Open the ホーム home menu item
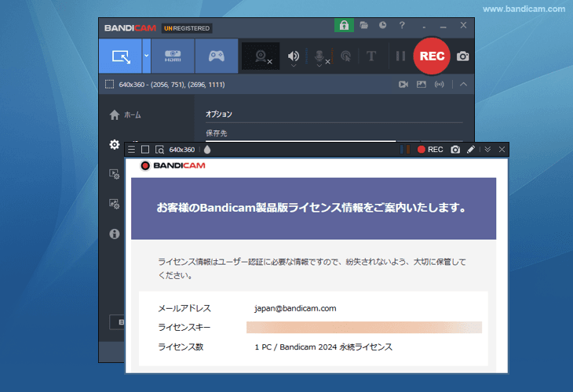Screen dimensions: 573x392 125,115
